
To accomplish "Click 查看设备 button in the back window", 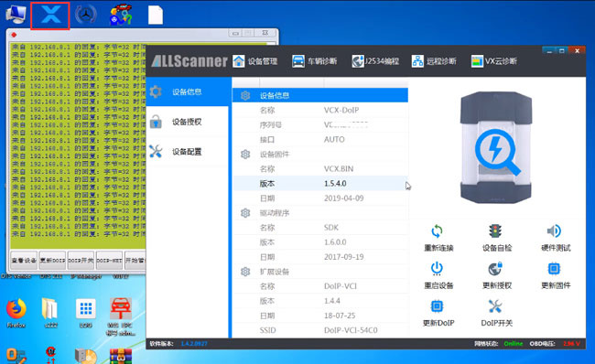I will pos(24,261).
